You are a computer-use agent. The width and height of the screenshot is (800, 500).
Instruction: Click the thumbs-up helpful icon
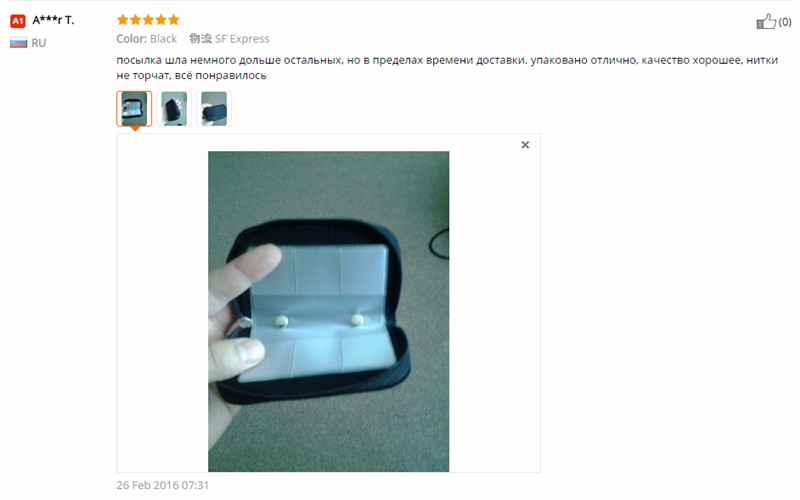coord(766,21)
